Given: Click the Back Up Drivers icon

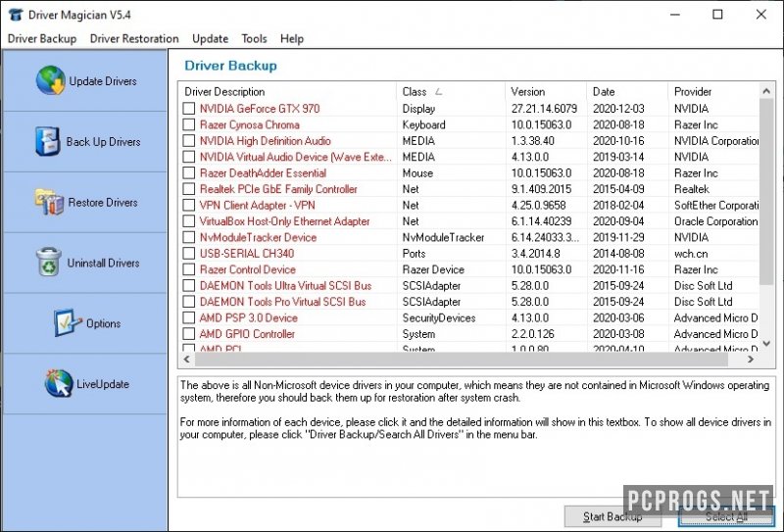Looking at the screenshot, I should point(47,141).
